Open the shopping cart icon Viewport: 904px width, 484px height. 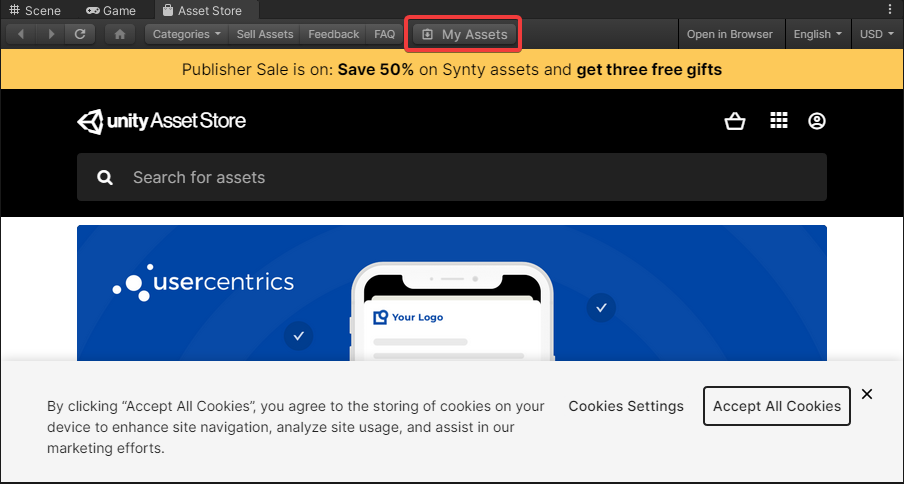tap(735, 121)
